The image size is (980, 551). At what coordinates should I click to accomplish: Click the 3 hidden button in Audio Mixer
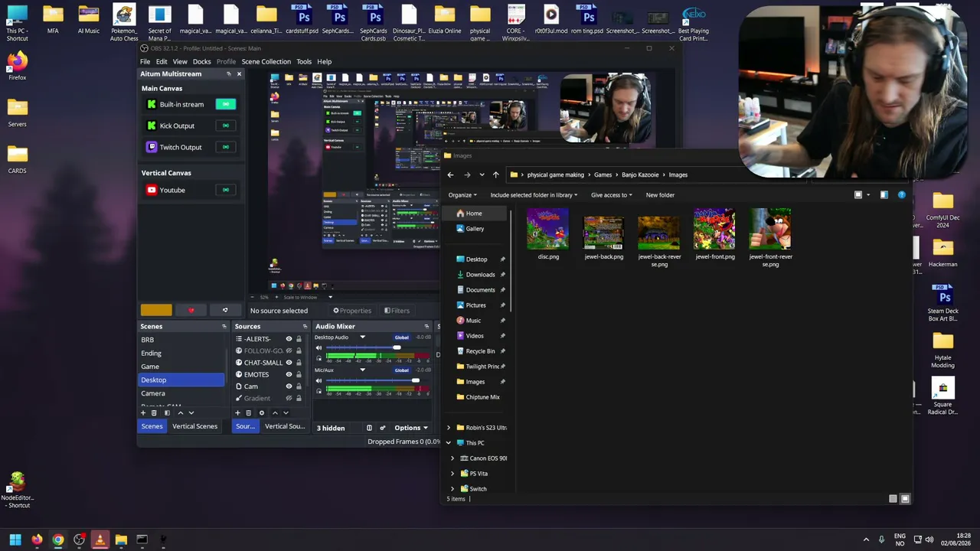click(x=331, y=428)
